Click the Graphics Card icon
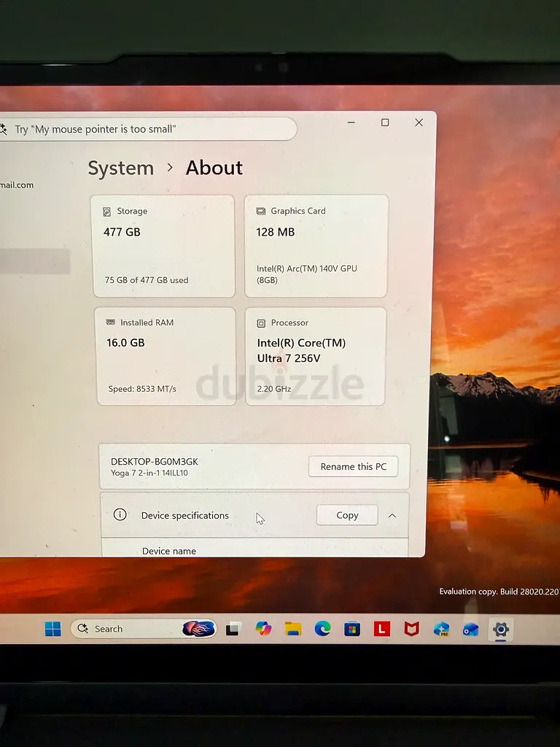The width and height of the screenshot is (560, 747). coord(261,211)
